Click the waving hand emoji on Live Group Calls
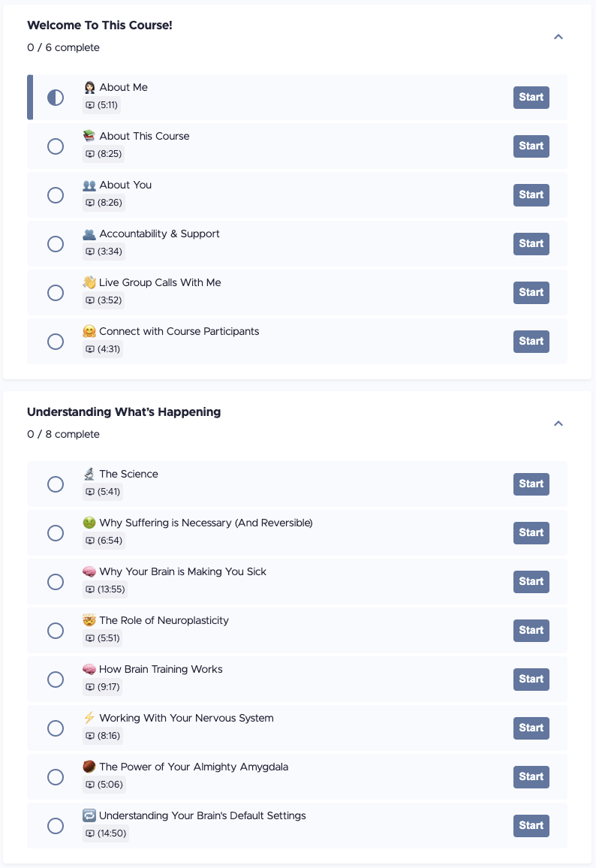 [89, 282]
